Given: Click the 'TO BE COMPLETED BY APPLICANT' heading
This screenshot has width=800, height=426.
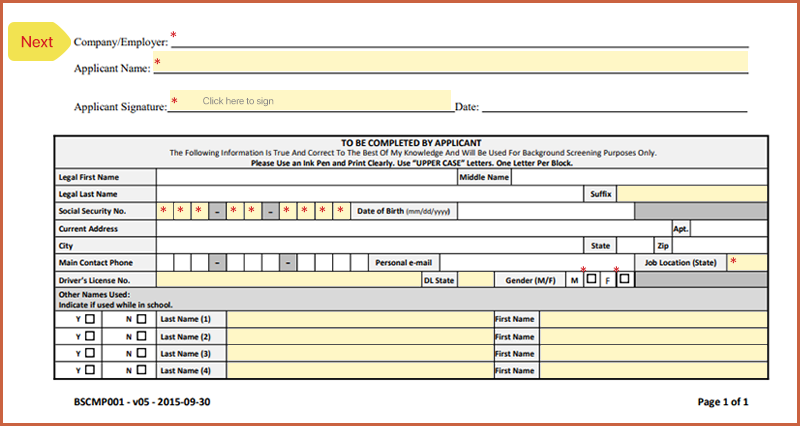Looking at the screenshot, I should pos(411,143).
